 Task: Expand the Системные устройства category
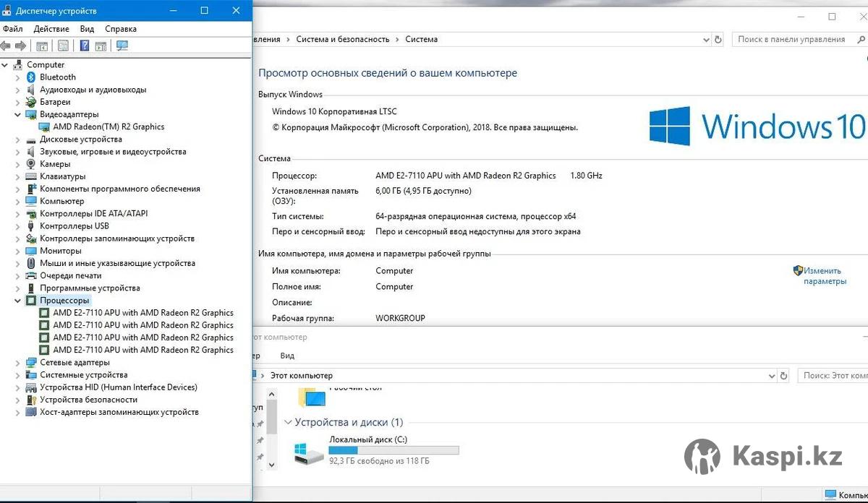coord(18,375)
